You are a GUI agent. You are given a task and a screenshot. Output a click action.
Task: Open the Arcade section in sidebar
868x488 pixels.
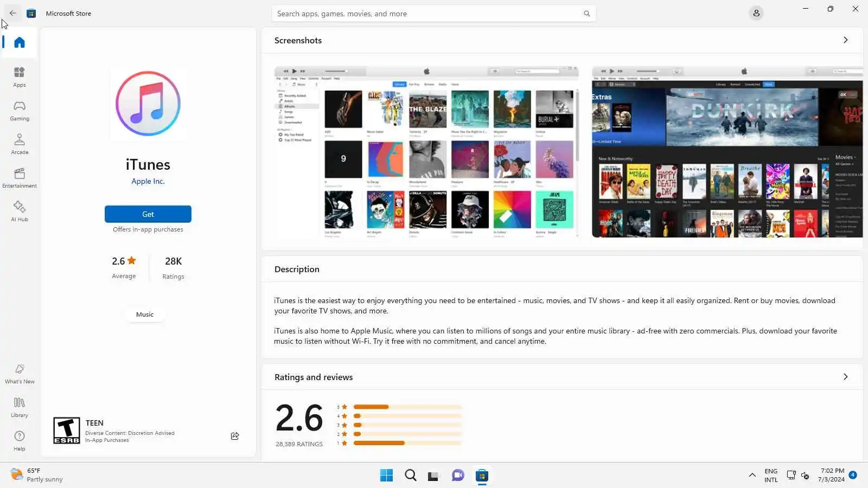[20, 144]
